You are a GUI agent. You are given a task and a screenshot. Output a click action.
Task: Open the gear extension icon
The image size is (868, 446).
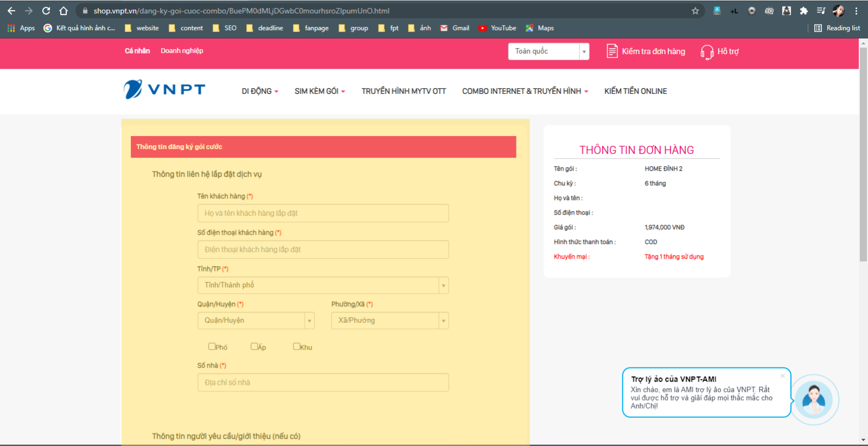751,11
